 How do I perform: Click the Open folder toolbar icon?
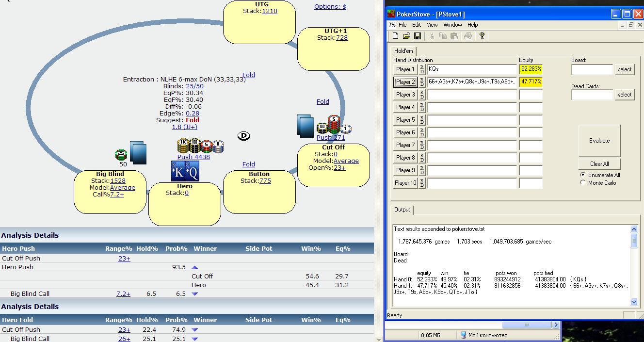pos(406,36)
